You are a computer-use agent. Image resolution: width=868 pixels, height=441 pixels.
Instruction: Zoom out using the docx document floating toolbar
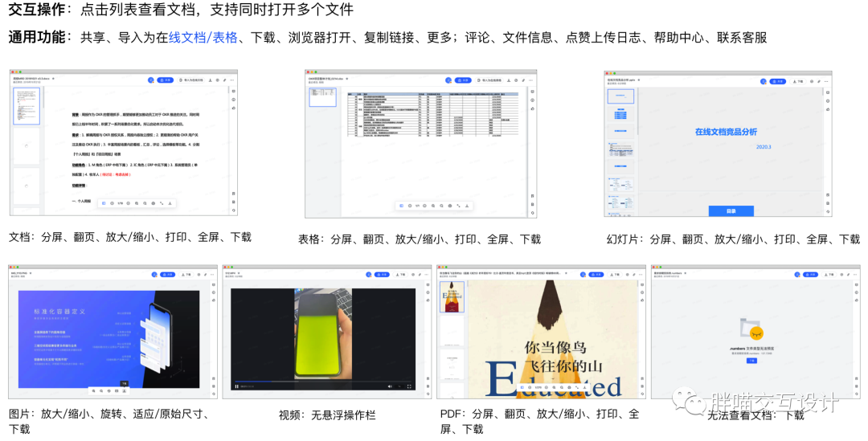point(145,203)
